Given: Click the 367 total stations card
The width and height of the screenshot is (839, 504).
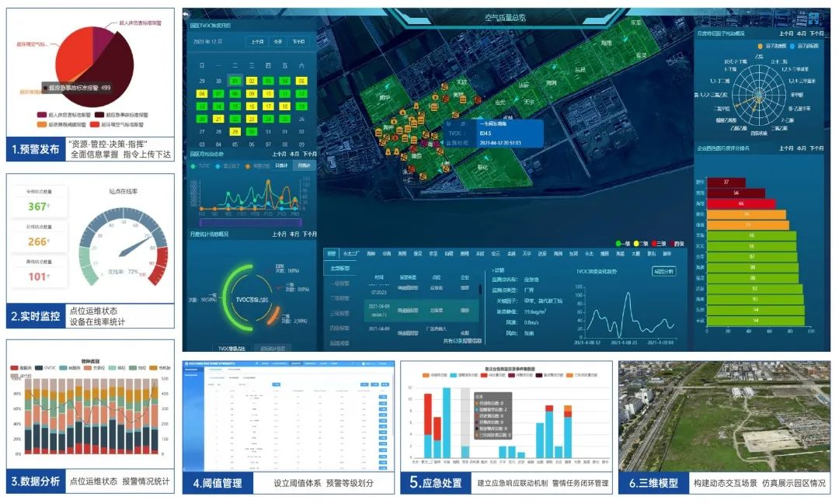Looking at the screenshot, I should coord(39,201).
